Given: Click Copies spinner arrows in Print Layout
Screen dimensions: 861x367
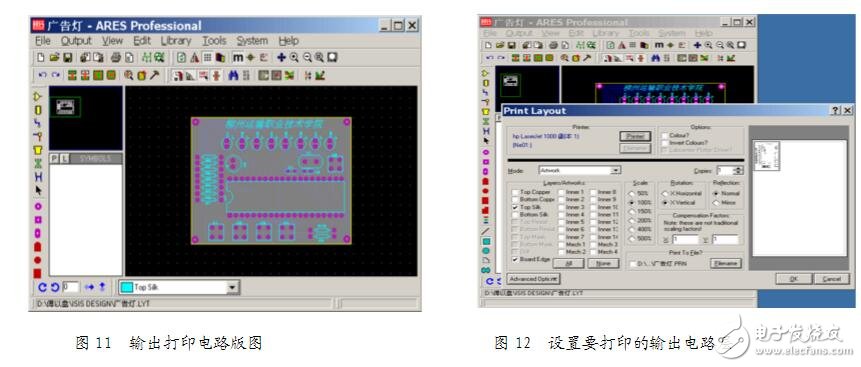Looking at the screenshot, I should click(x=739, y=170).
